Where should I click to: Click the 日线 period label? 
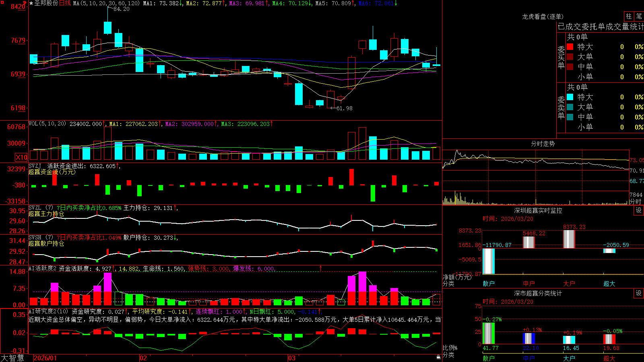[x=65, y=3]
